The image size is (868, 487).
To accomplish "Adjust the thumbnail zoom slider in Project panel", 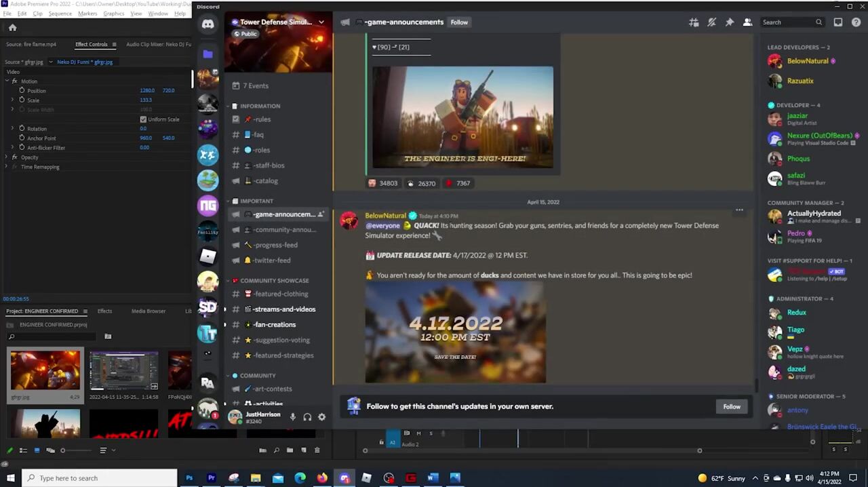I will click(63, 450).
